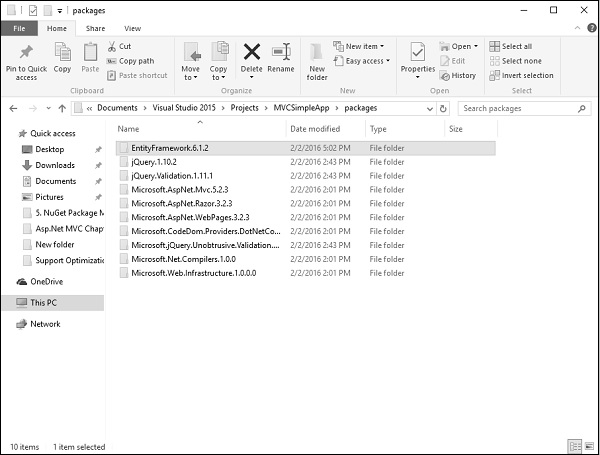Click Copy path in the ribbon
Screen dimensions: 600x455
130,61
